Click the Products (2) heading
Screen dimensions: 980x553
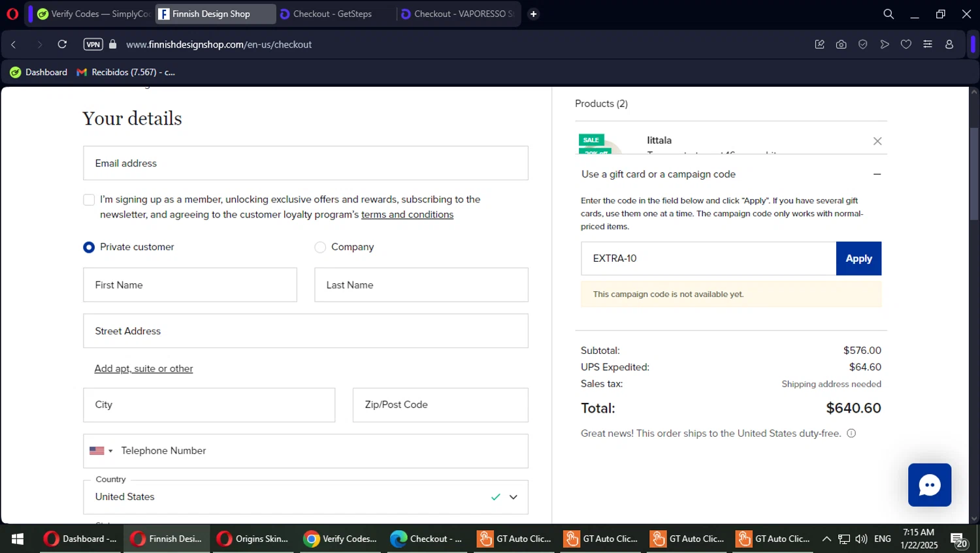coord(601,104)
